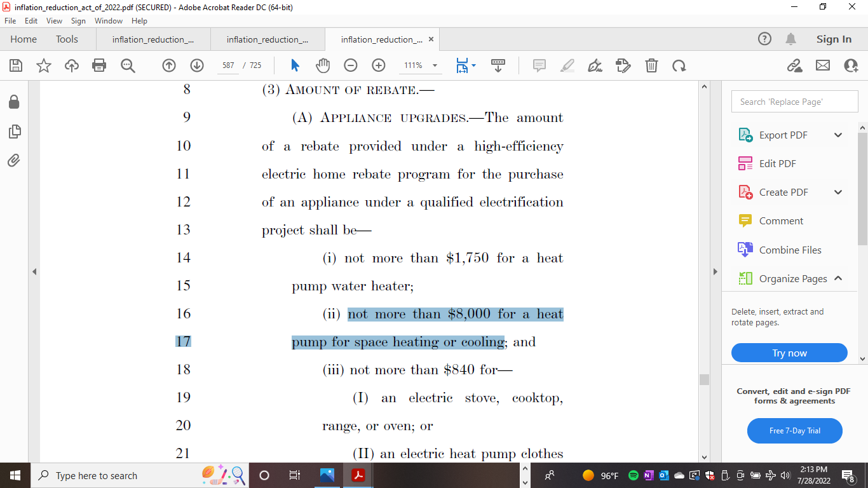868x488 pixels.
Task: Click the page number field
Action: (x=228, y=65)
